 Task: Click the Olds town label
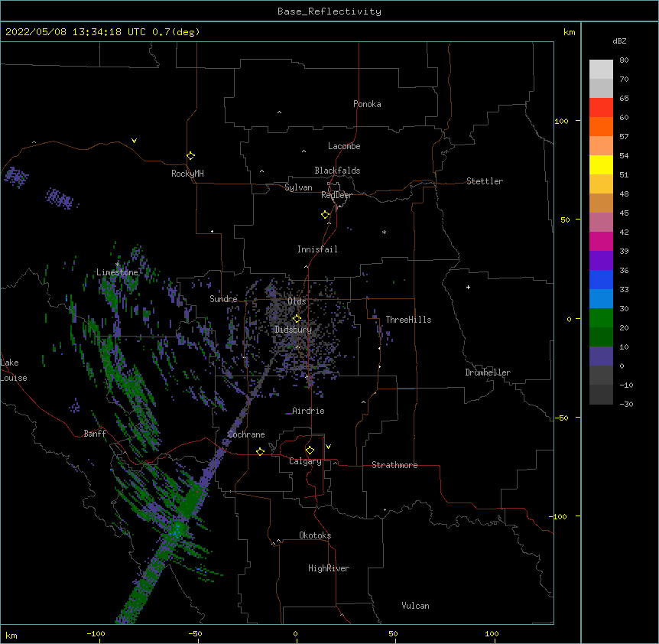tap(297, 301)
